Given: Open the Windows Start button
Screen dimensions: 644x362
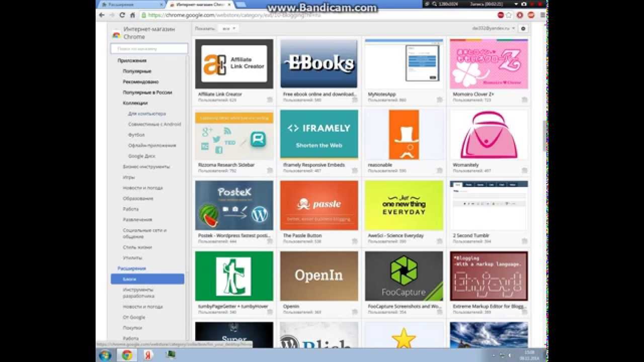Looking at the screenshot, I should [x=106, y=355].
